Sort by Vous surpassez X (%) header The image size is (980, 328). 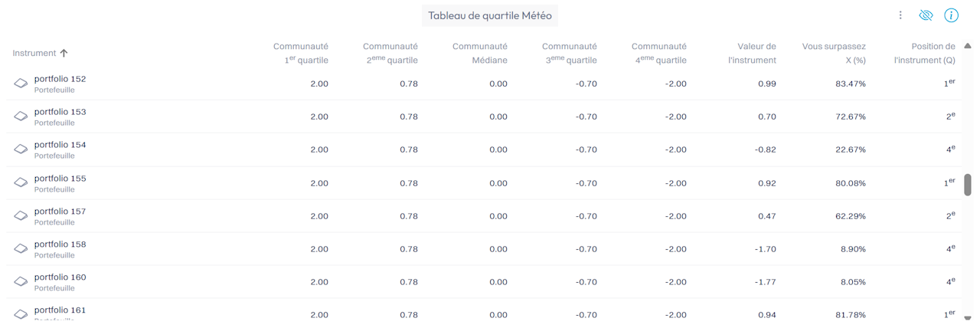click(834, 53)
